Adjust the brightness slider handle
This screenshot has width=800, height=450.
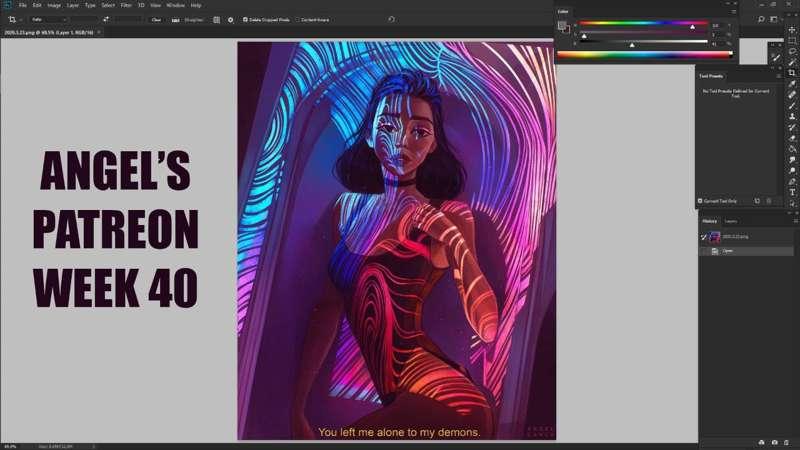[632, 45]
